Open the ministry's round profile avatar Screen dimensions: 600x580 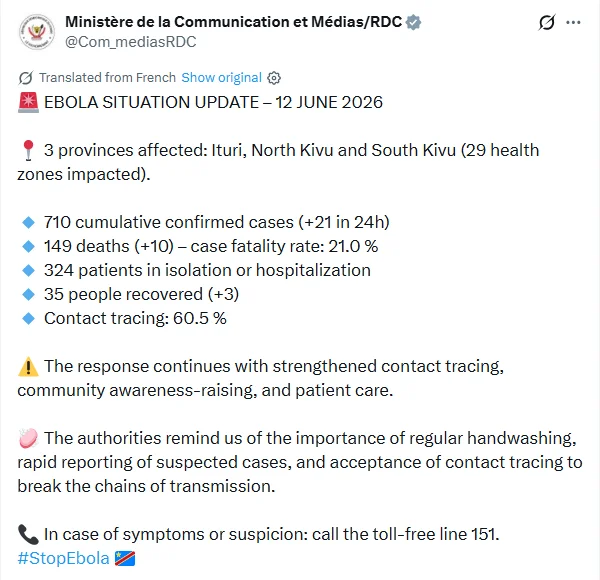tap(37, 32)
